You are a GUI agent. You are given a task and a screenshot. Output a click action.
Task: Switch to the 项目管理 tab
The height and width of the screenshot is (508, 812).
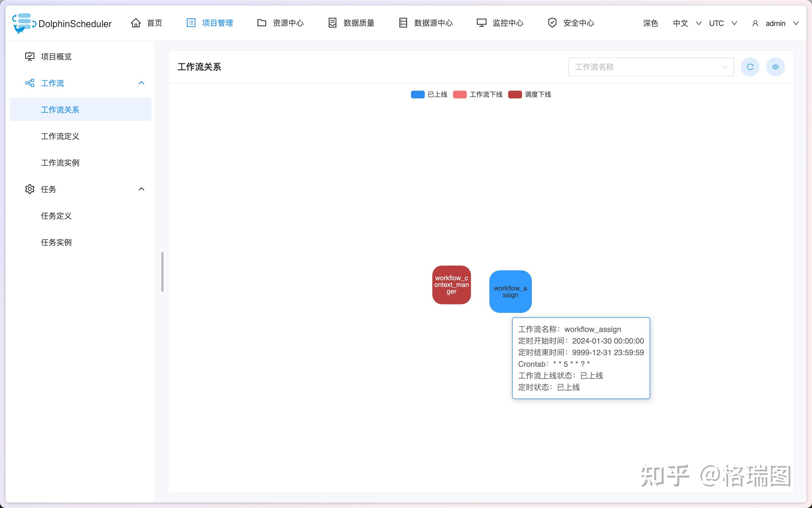(x=217, y=23)
